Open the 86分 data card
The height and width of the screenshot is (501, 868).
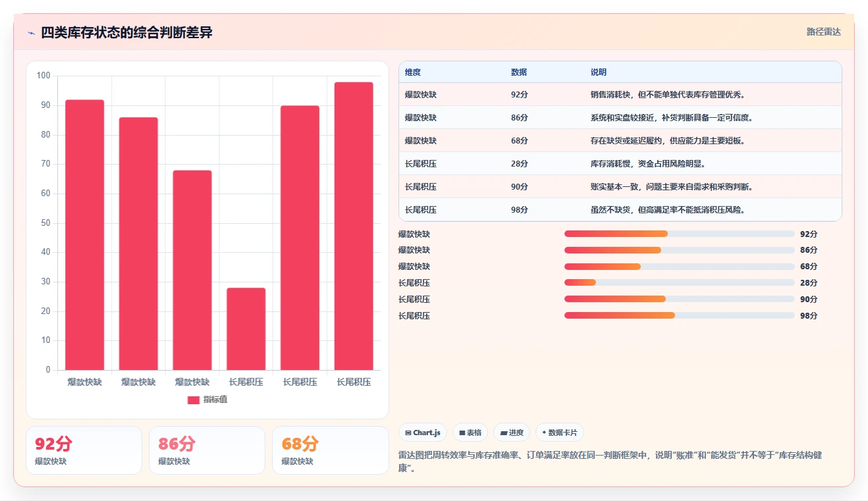coord(207,450)
